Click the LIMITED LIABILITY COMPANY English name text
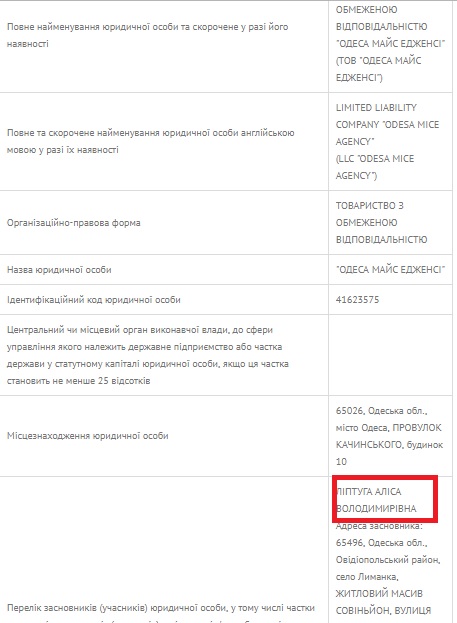This screenshot has height=623, width=457. point(387,124)
